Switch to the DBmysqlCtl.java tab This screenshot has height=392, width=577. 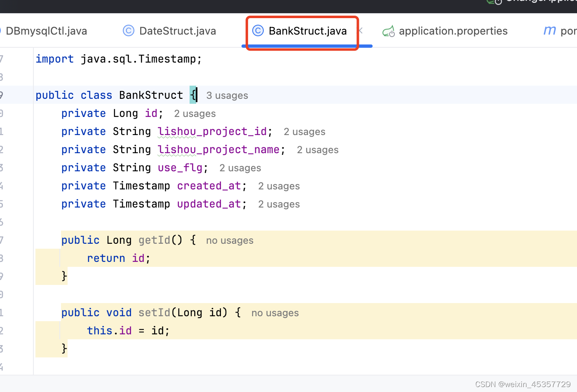46,30
